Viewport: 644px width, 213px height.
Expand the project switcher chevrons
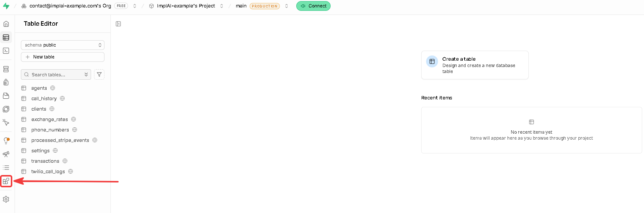(x=222, y=6)
